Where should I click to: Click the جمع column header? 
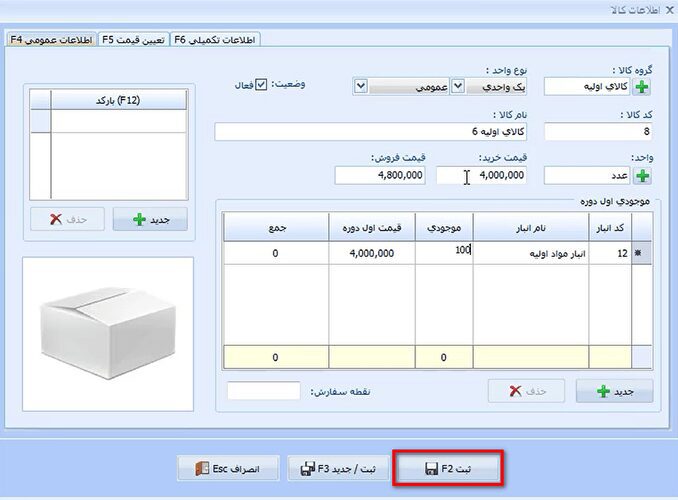(x=276, y=228)
